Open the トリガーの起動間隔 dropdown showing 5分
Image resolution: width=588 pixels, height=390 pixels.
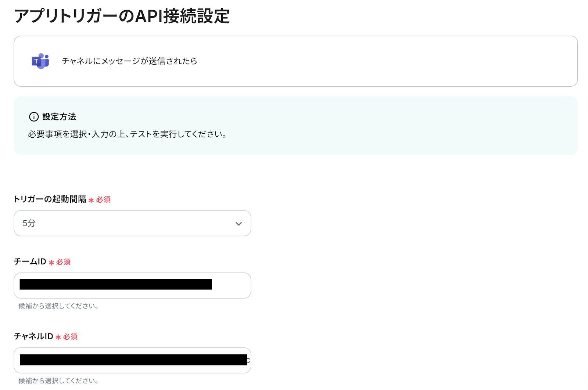[x=125, y=223]
